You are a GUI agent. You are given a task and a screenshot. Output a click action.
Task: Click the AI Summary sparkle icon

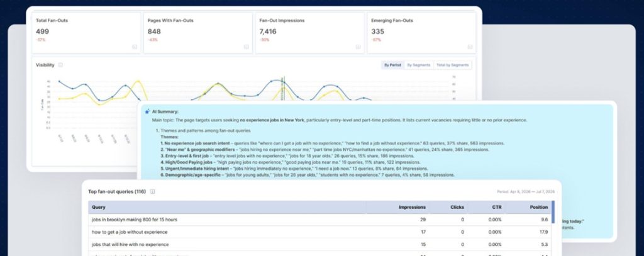pos(147,111)
